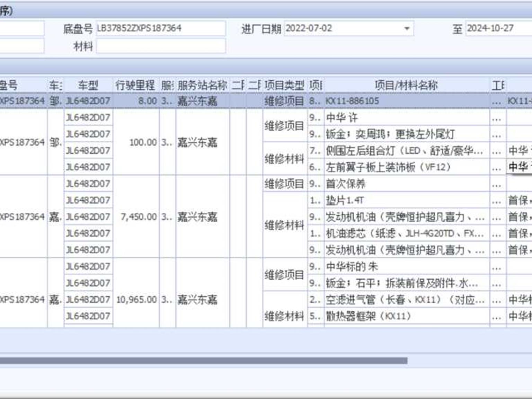Click 维修项目 type cell in first row
Screen dimensions: 532x399
pyautogui.click(x=285, y=101)
